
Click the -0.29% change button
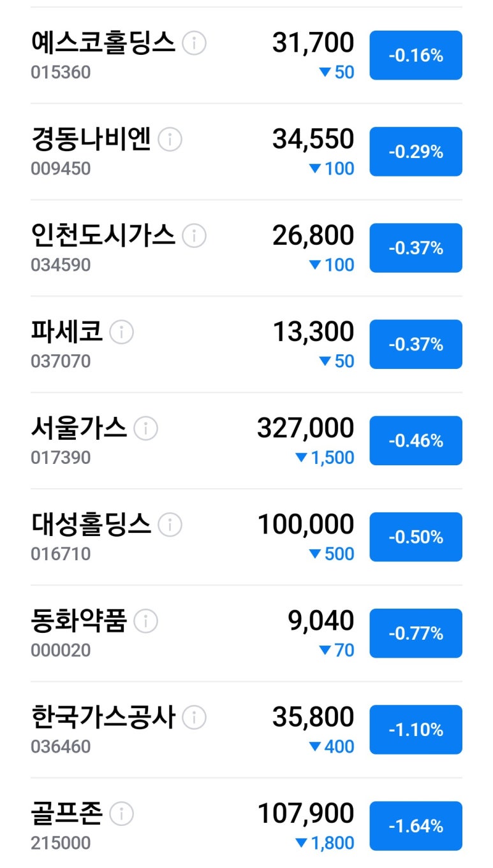tap(416, 152)
